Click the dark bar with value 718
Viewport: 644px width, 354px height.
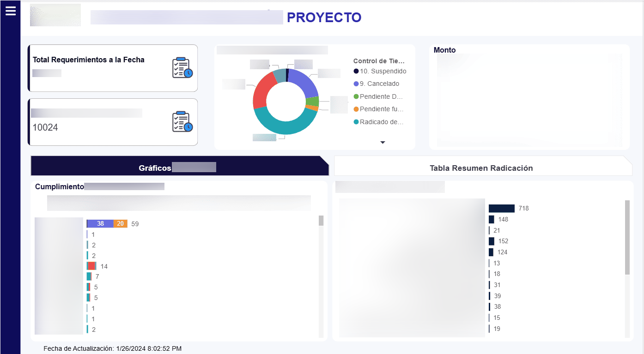[x=501, y=209]
